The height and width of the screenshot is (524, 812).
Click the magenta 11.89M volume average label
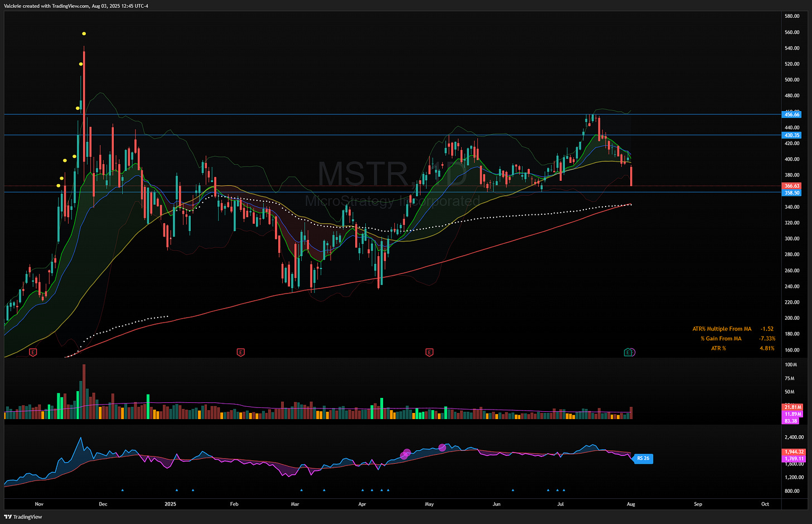pyautogui.click(x=793, y=414)
